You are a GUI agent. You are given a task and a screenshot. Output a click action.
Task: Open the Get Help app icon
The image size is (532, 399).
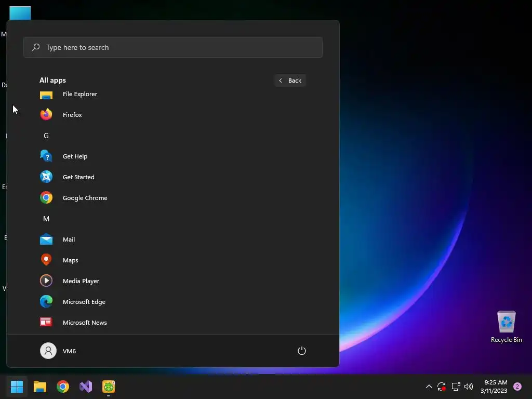pyautogui.click(x=46, y=156)
